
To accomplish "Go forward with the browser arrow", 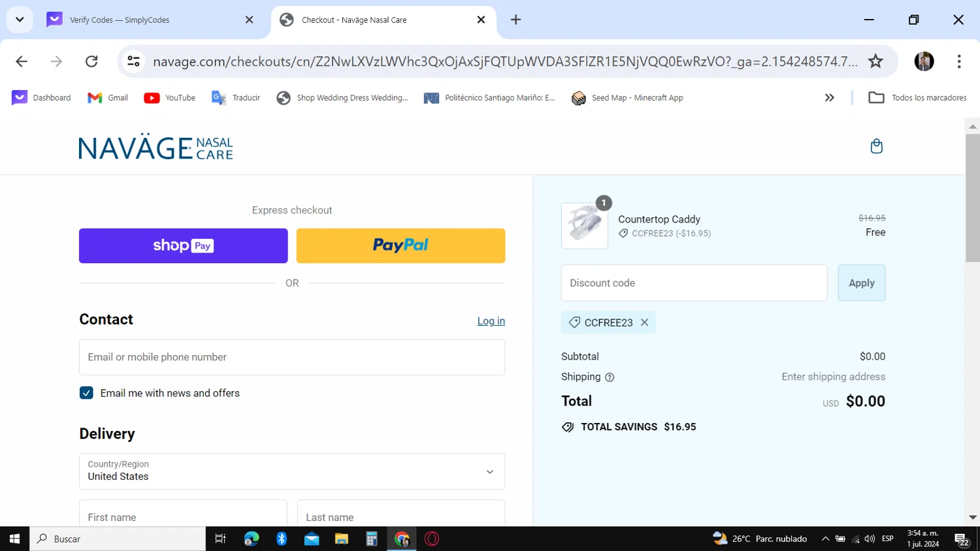I will (57, 61).
